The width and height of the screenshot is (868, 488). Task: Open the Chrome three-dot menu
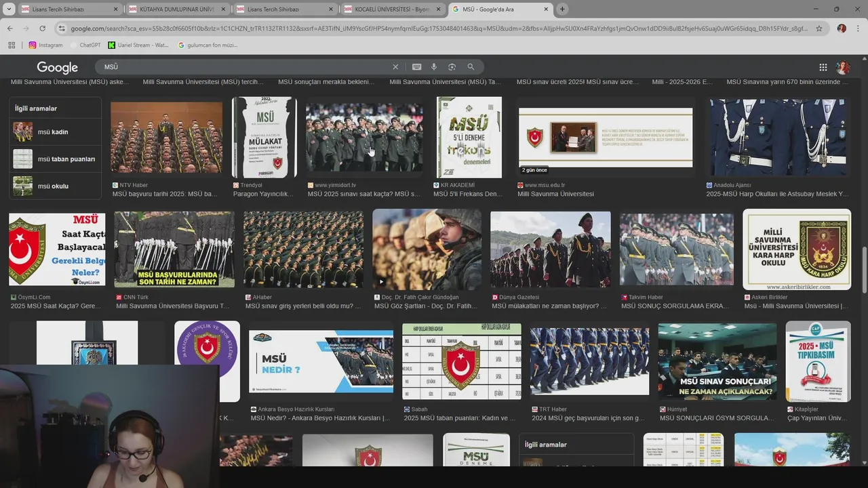coord(858,28)
